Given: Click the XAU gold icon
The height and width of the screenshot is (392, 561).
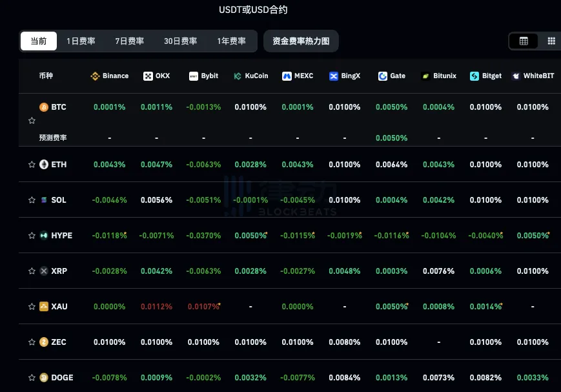Looking at the screenshot, I should [44, 306].
